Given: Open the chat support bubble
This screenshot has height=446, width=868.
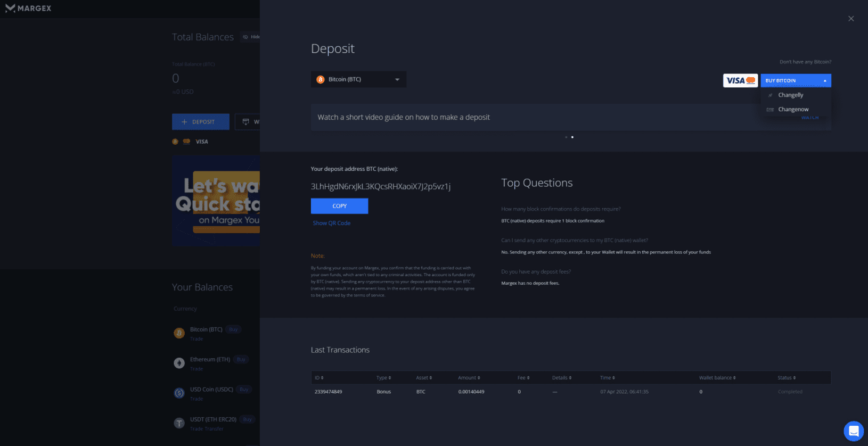Looking at the screenshot, I should tap(854, 431).
